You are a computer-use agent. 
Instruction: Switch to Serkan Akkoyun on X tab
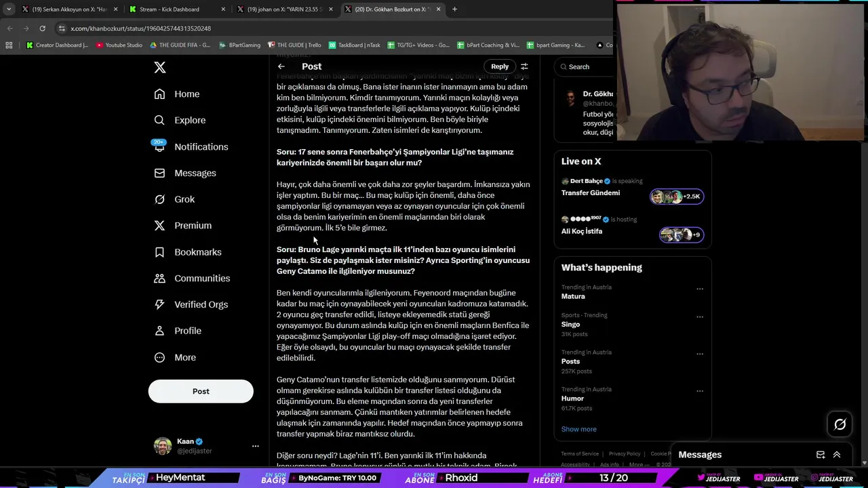tap(69, 9)
